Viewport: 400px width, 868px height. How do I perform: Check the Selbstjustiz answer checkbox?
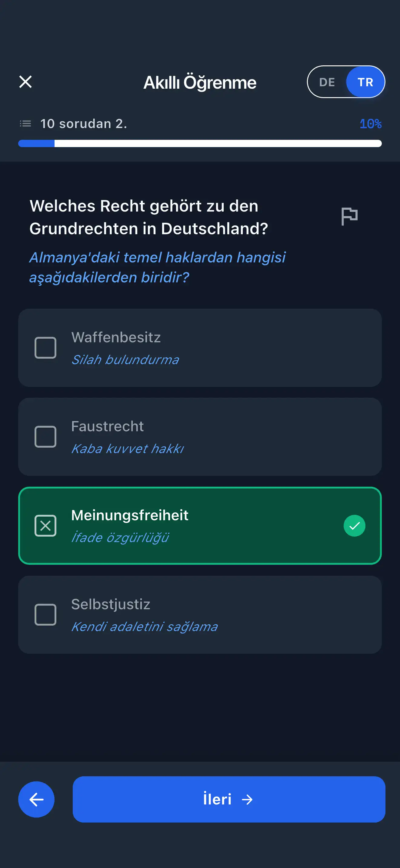45,614
